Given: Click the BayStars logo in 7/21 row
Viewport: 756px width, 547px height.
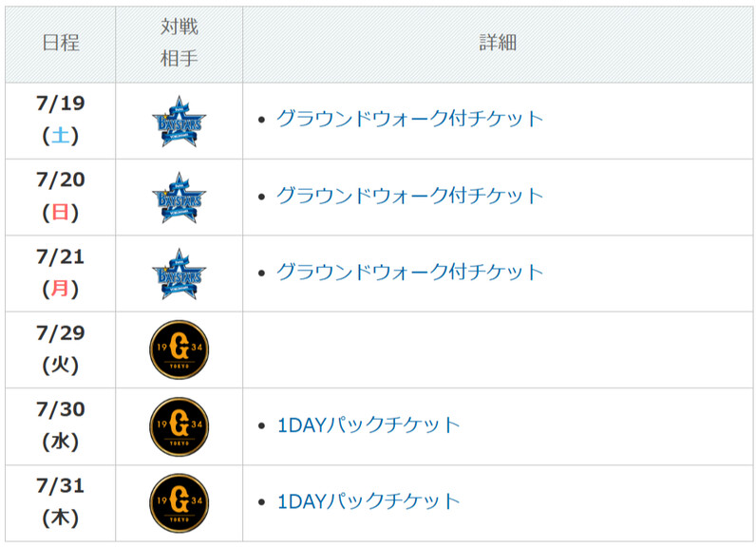Looking at the screenshot, I should pyautogui.click(x=179, y=274).
